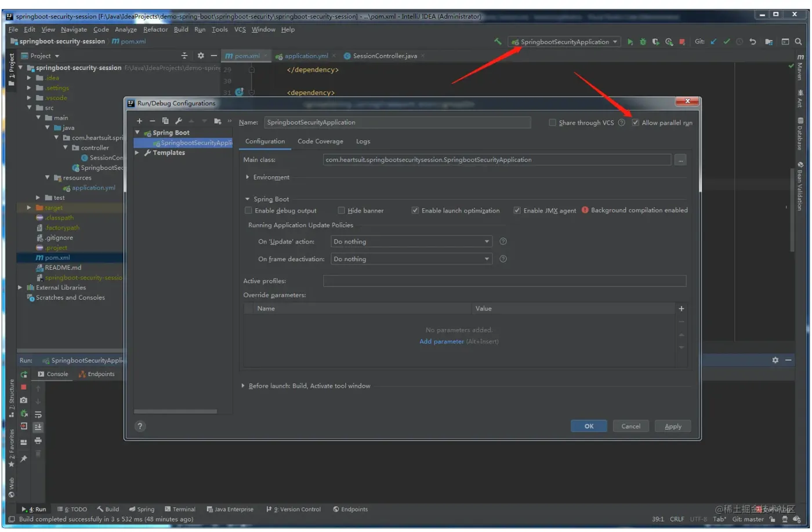This screenshot has height=532, width=812.
Task: Open Project panel settings gear
Action: [201, 56]
